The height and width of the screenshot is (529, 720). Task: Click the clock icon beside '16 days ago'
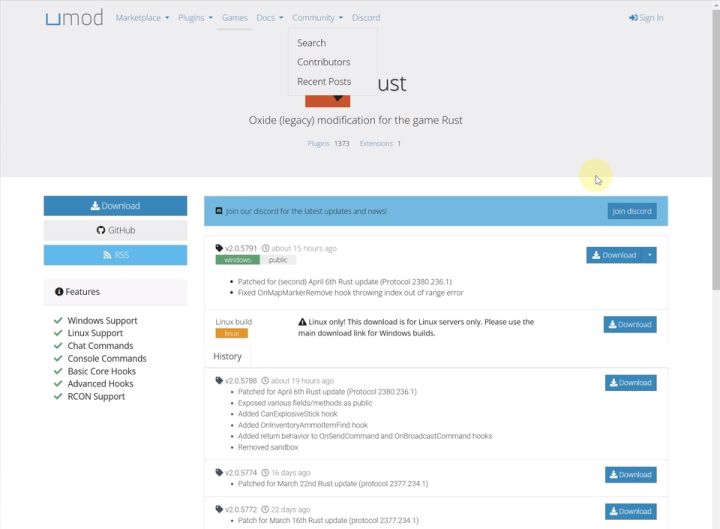click(265, 473)
